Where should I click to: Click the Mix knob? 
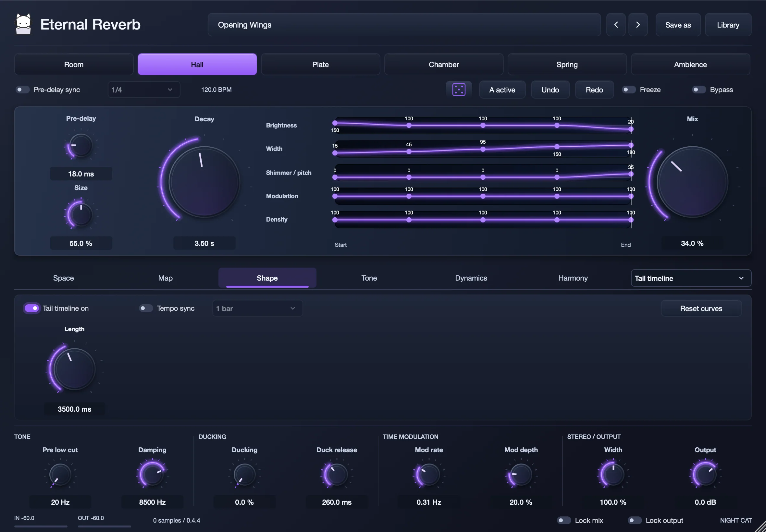pos(692,182)
